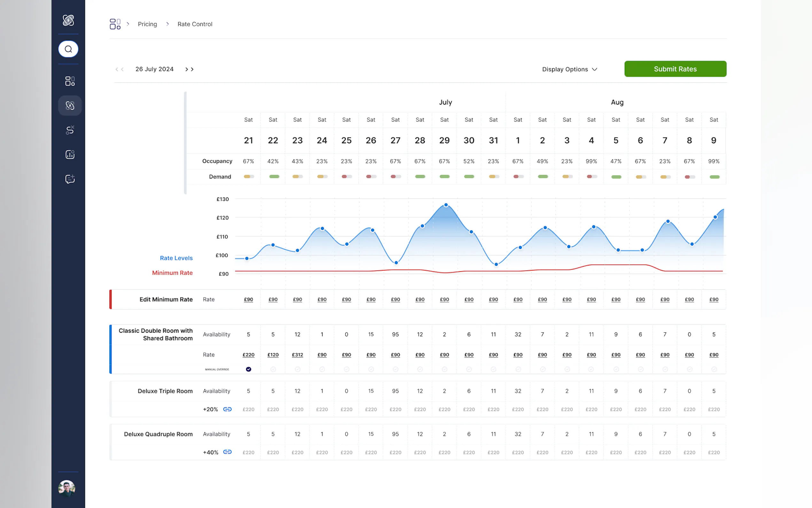Uncheck manual override for day 21
Viewport: 812px width, 508px height.
pyautogui.click(x=248, y=369)
